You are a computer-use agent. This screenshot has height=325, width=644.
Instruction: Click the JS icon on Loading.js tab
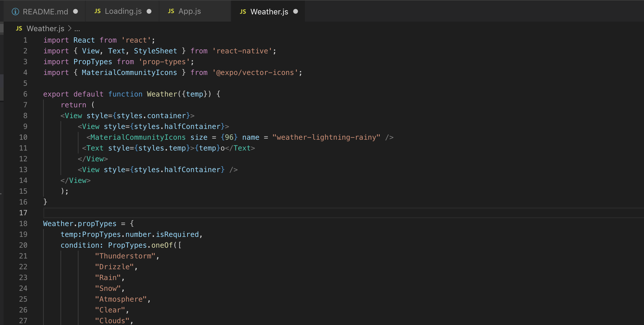click(97, 11)
